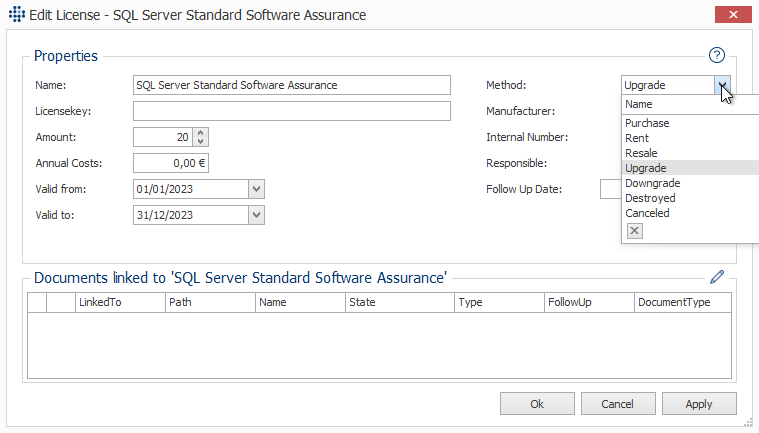This screenshot has height=433, width=759.
Task: Increase the Amount value with up arrow
Action: click(x=200, y=133)
